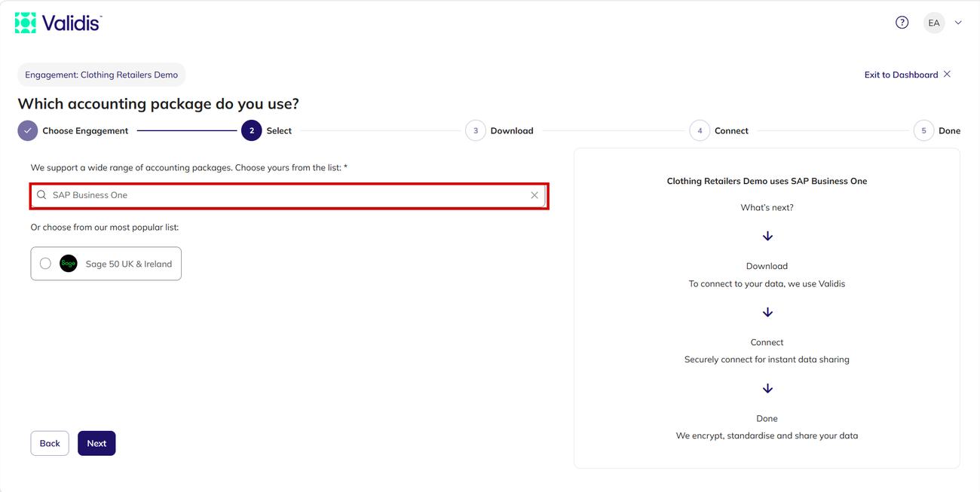Click the Done heading in the side panel
Viewport: 980px width, 492px height.
(x=767, y=418)
